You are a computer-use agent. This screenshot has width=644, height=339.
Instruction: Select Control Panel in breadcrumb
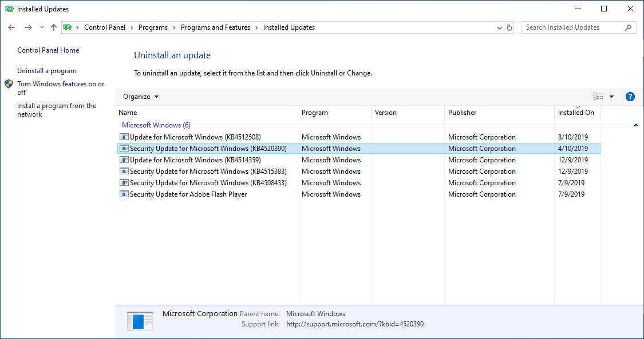[105, 27]
